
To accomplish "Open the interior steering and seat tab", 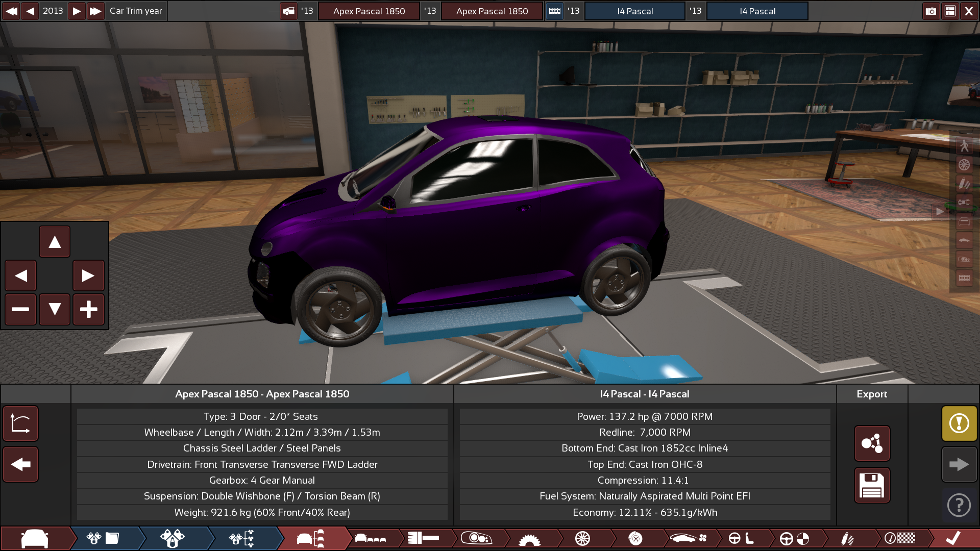I will click(x=742, y=538).
